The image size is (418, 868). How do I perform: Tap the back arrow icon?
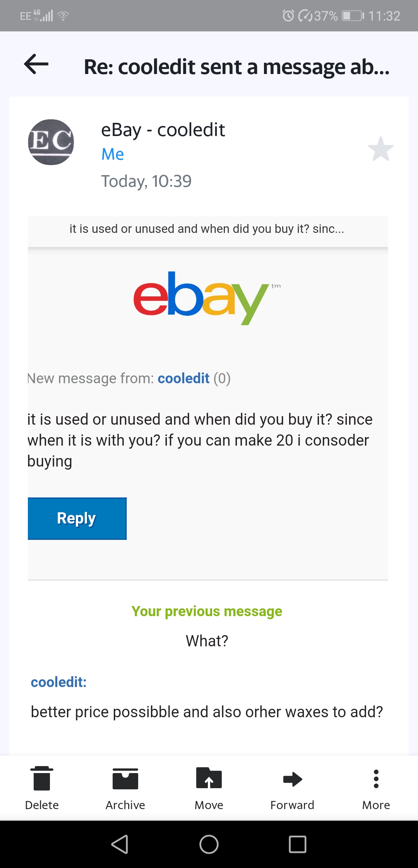(36, 64)
